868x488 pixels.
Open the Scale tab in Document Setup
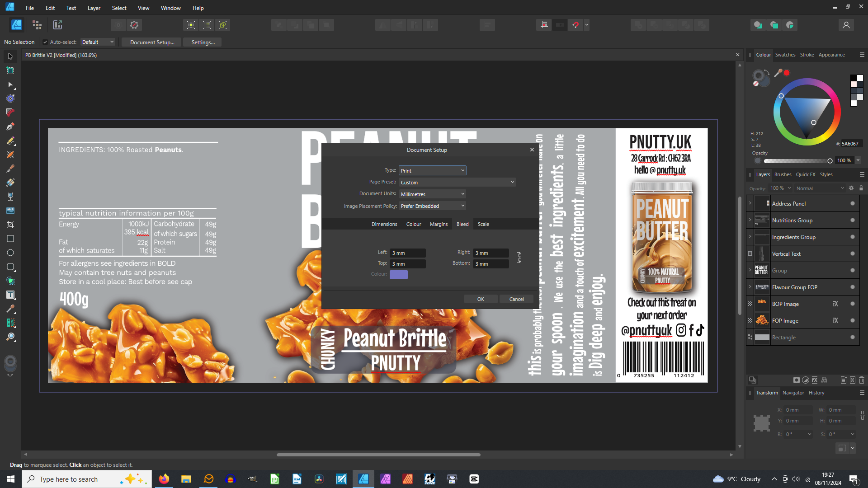click(x=483, y=224)
